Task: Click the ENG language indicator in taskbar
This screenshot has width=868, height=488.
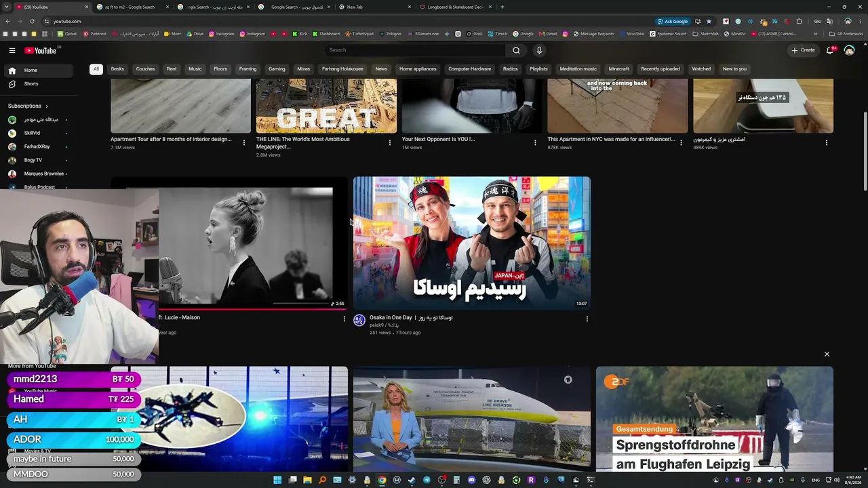Action: tap(816, 481)
